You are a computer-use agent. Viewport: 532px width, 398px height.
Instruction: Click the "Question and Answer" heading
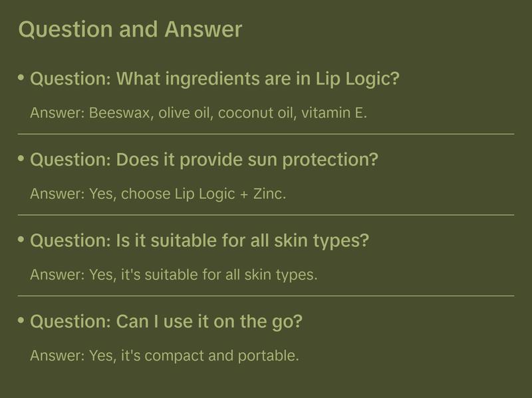tap(130, 29)
